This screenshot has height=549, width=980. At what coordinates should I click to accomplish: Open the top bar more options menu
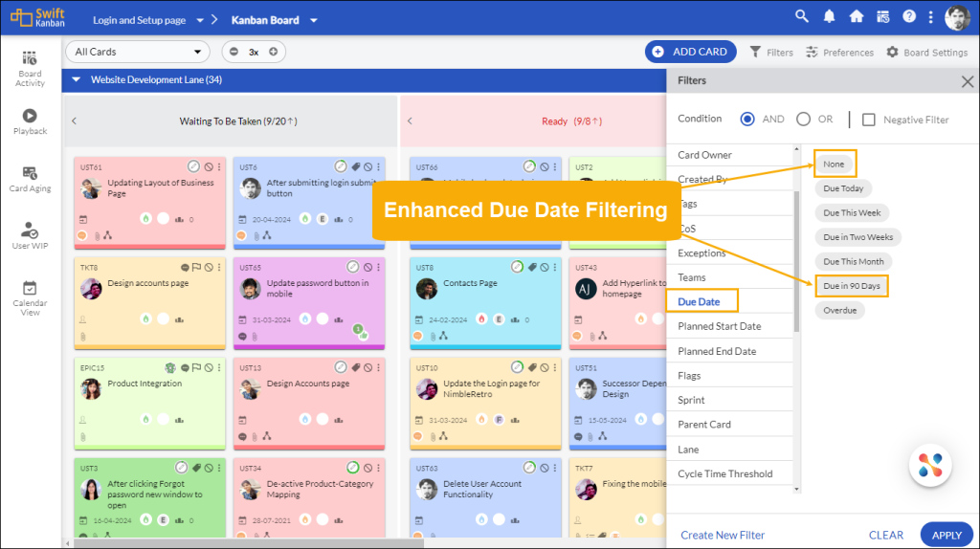[930, 17]
